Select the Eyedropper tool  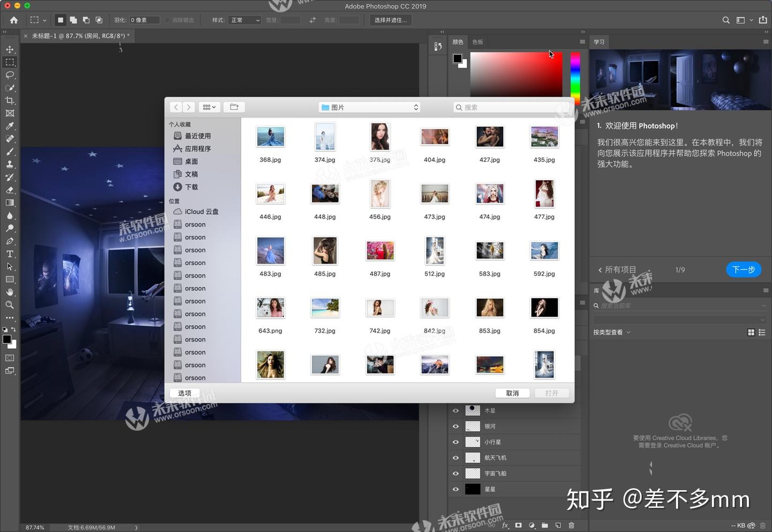(10, 126)
